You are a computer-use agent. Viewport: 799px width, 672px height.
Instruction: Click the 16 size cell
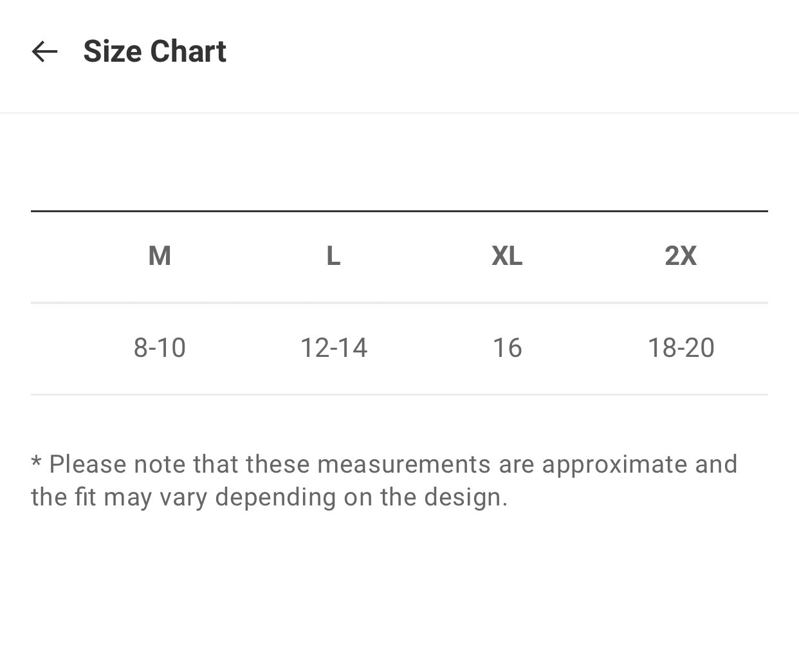(507, 347)
